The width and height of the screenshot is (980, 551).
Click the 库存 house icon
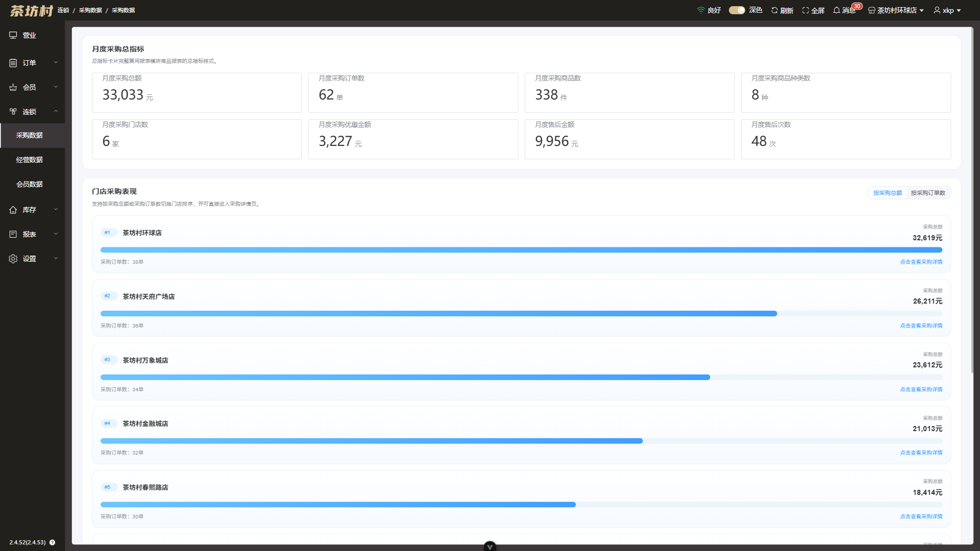(x=13, y=210)
